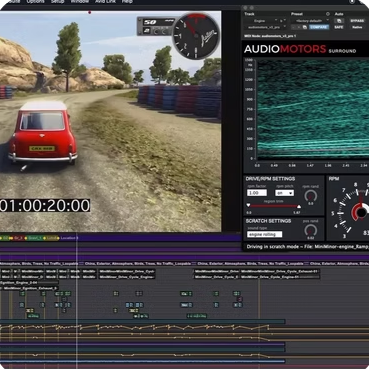The width and height of the screenshot is (369, 369).
Task: Click the copy settings icon under Auto
Action: click(339, 21)
